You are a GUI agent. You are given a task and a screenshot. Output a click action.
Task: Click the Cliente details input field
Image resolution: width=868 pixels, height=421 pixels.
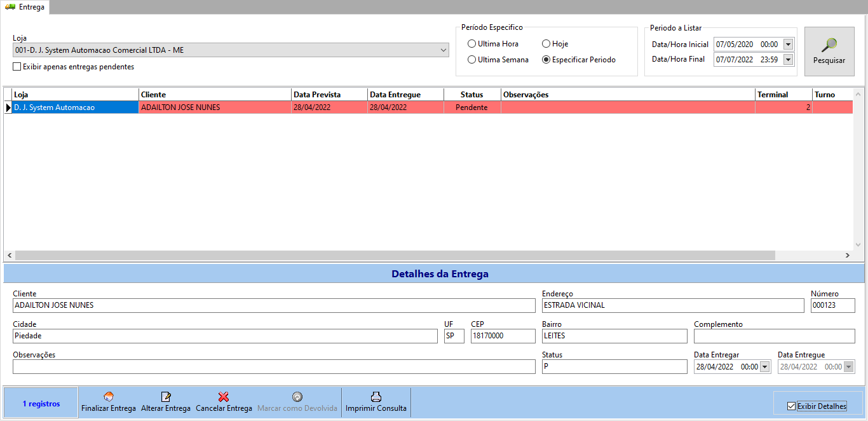click(x=274, y=305)
